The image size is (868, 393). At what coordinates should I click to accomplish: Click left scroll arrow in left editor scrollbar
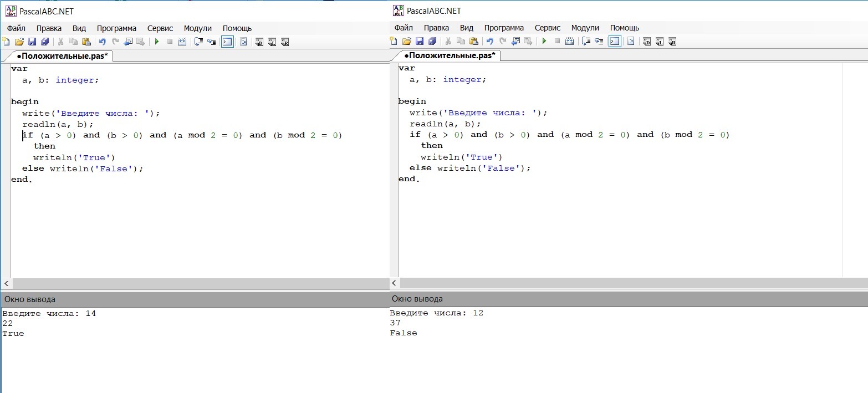[6, 283]
